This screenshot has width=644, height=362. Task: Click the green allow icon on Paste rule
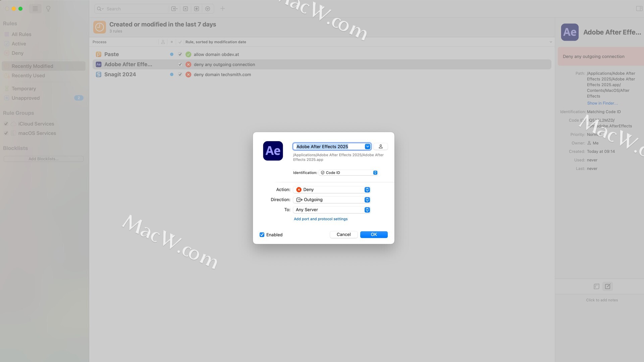(188, 54)
